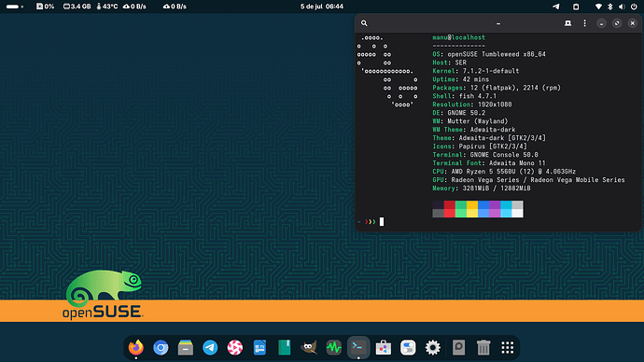Open the system status menu near volume icon
Image resolution: width=644 pixels, height=362 pixels.
616,7
